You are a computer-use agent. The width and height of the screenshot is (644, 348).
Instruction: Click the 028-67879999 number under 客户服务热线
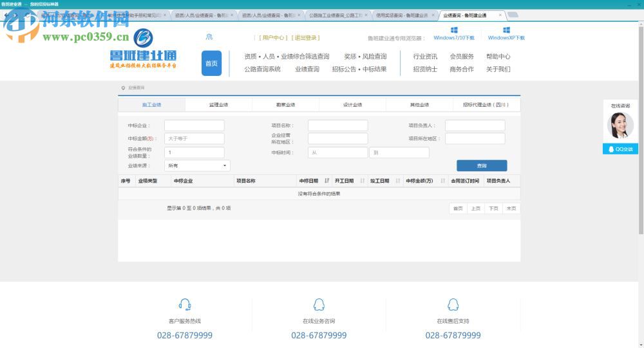click(185, 335)
